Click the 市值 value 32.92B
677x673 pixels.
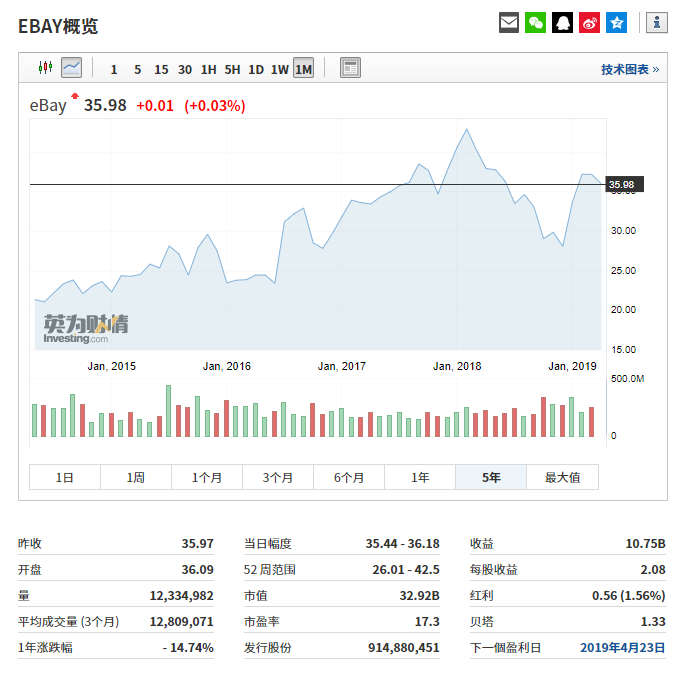coord(419,596)
